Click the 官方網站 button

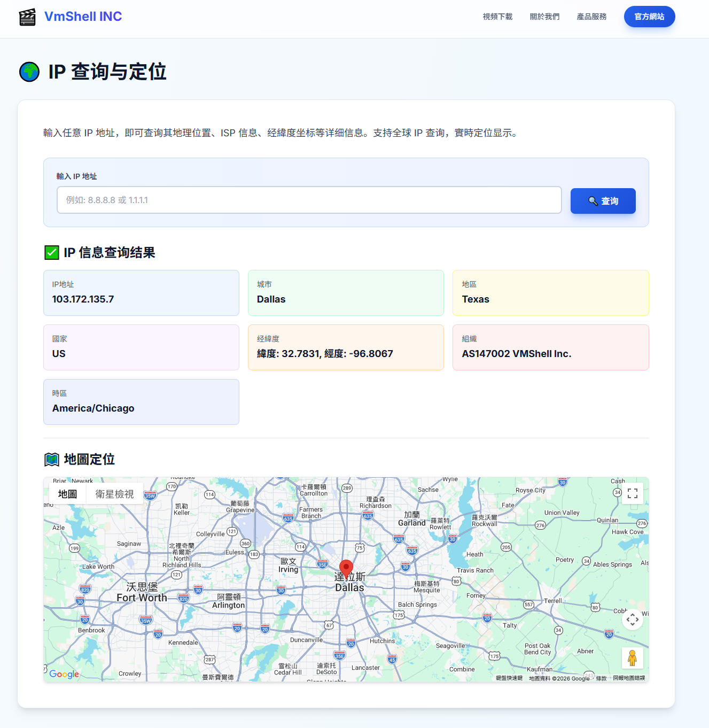pos(649,17)
